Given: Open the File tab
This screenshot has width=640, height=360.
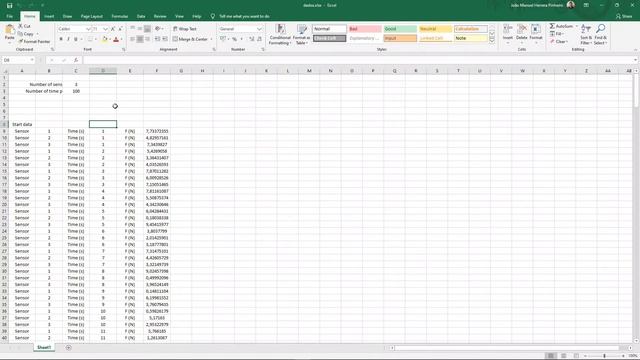Looking at the screenshot, I should click(10, 16).
